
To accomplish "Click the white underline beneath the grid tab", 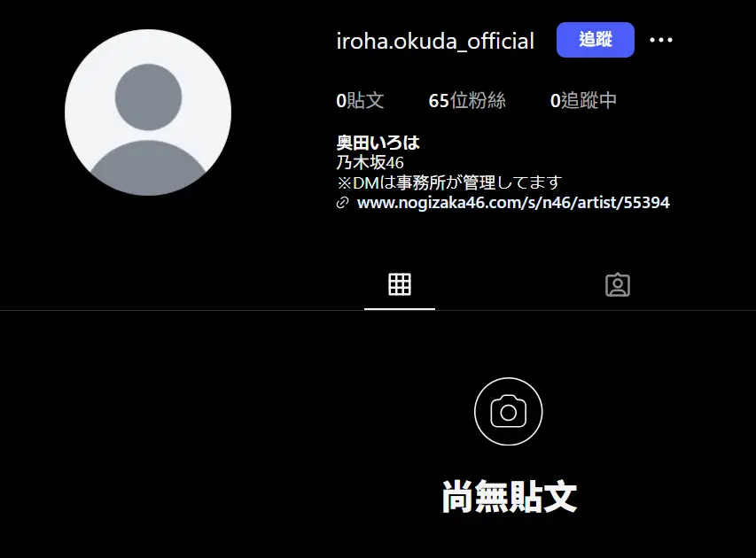I will [400, 309].
